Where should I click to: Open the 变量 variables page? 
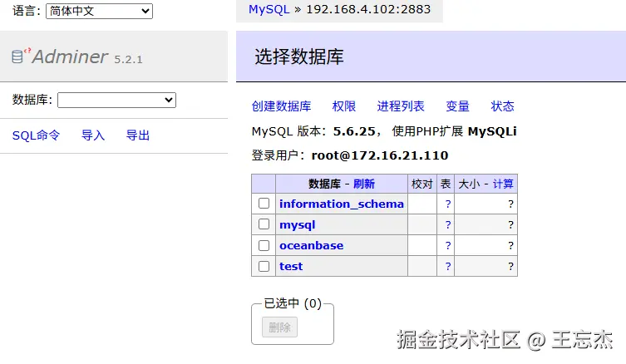tap(457, 106)
